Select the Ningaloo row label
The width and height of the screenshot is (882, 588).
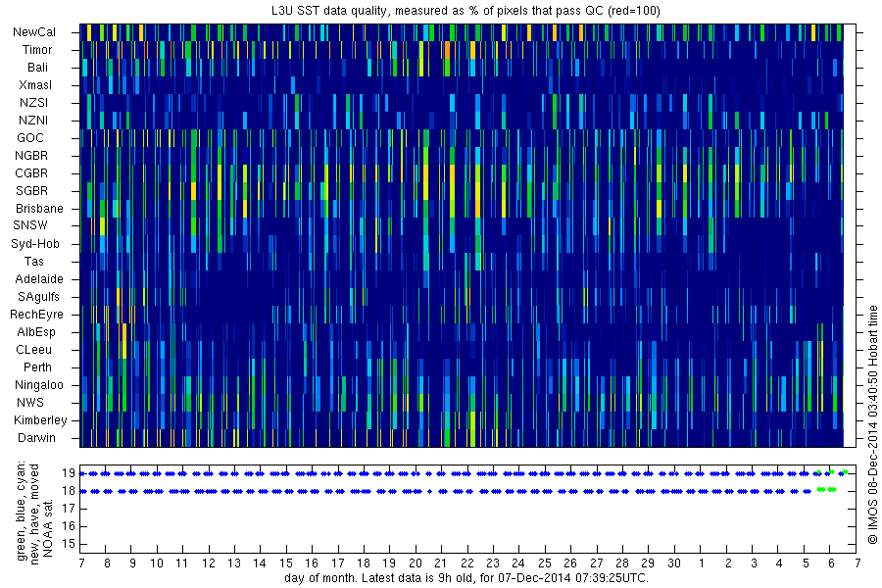pos(39,385)
